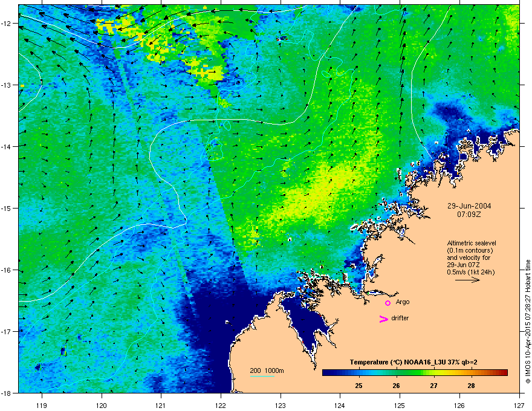This screenshot has width=532, height=411.
Task: Click the colorbar value 26
Action: point(396,386)
